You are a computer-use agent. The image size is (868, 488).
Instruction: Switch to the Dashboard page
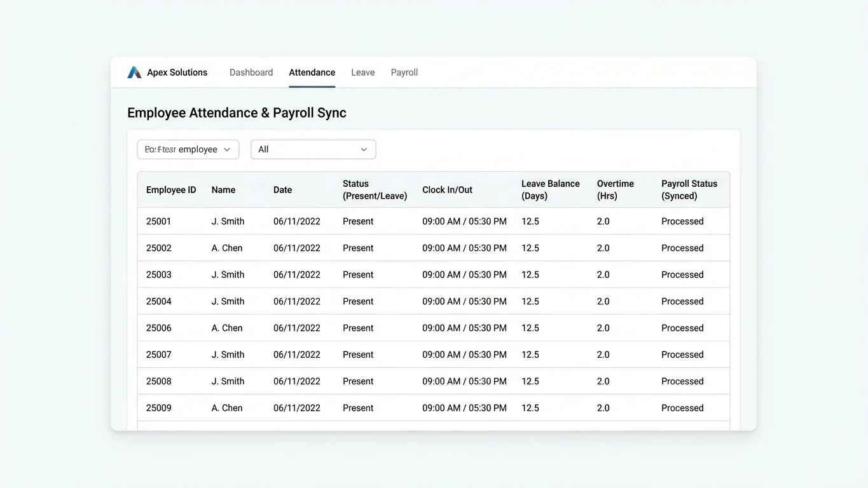pyautogui.click(x=251, y=72)
